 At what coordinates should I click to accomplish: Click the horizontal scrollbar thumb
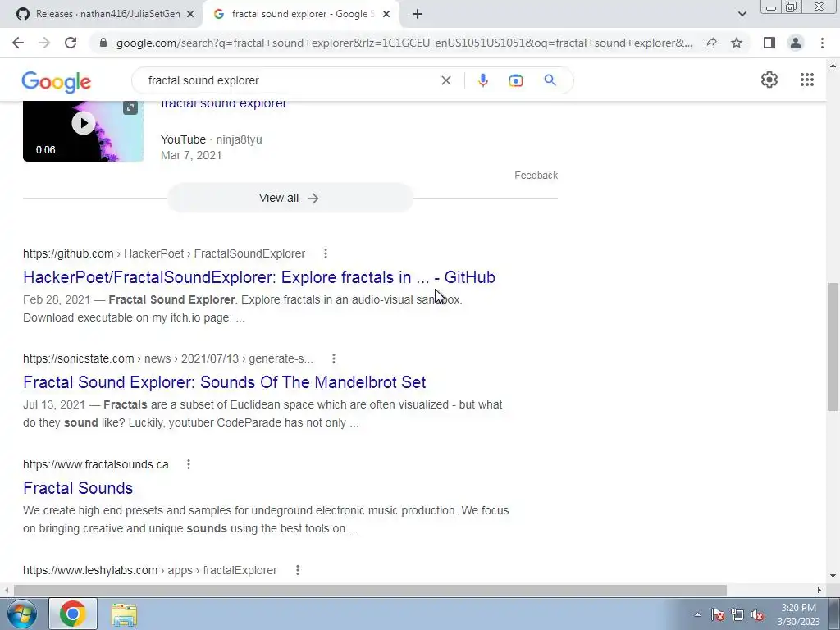(370, 590)
